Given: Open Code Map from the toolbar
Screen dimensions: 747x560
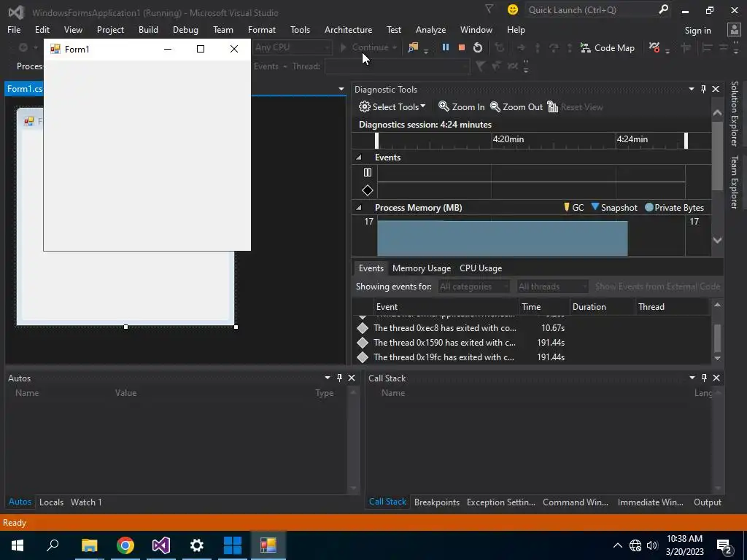Looking at the screenshot, I should point(607,47).
